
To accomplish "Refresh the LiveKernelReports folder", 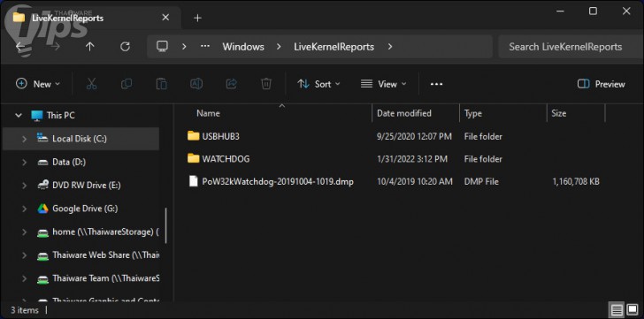I will 125,47.
